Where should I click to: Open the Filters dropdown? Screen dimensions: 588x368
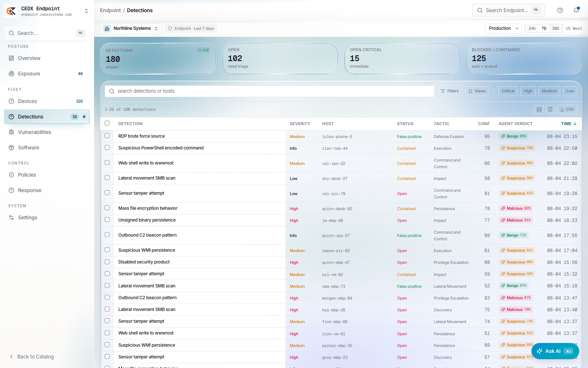[x=449, y=91]
